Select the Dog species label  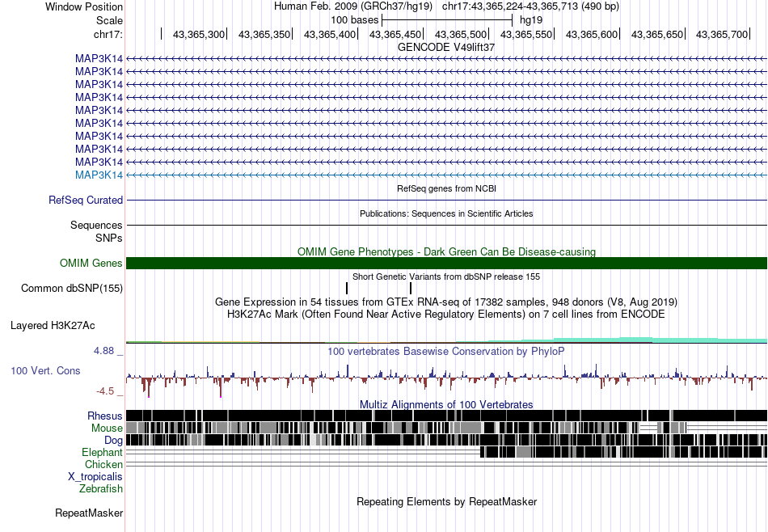point(113,440)
